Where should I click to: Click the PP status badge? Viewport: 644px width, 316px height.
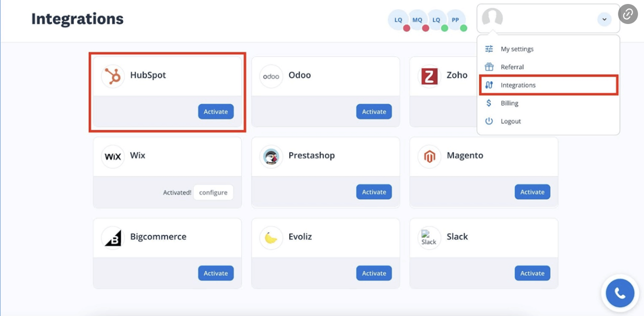[x=455, y=20]
